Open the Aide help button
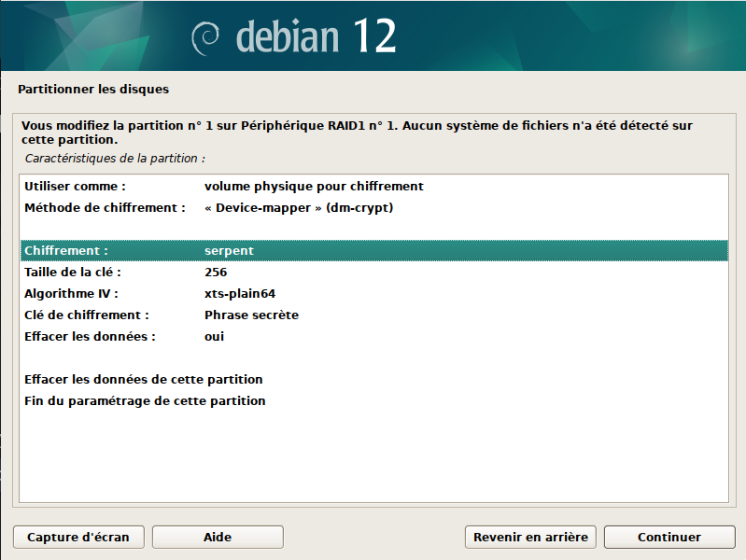The image size is (746, 560). (218, 538)
